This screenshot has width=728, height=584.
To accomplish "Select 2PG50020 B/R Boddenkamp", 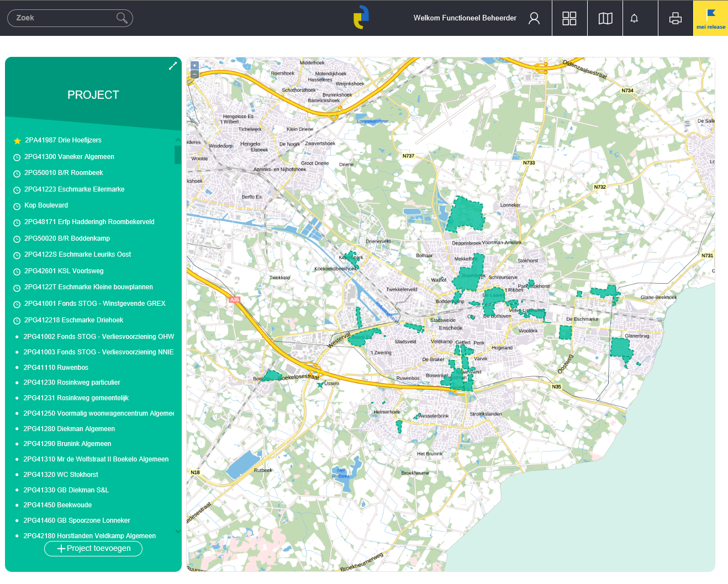I will pos(67,238).
